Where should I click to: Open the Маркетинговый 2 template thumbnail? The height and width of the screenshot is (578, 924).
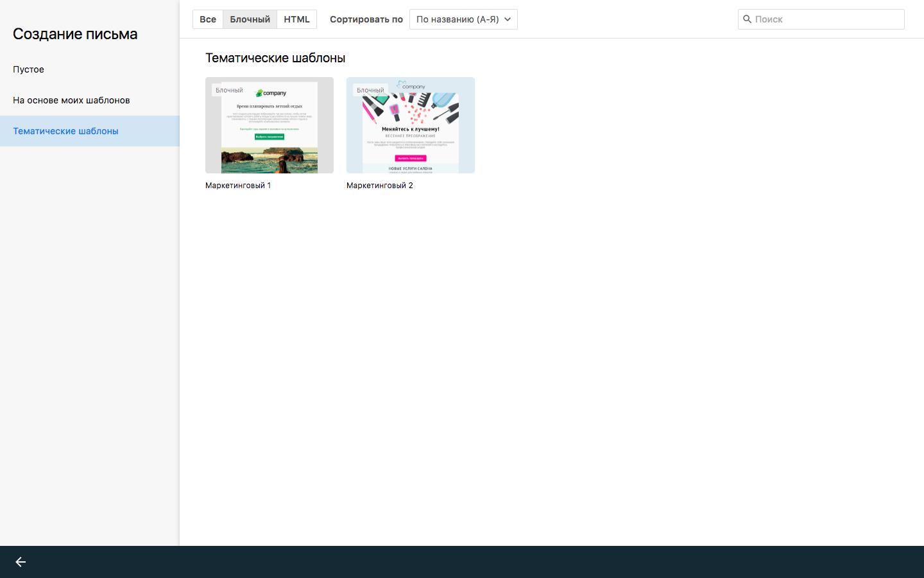[x=411, y=125]
